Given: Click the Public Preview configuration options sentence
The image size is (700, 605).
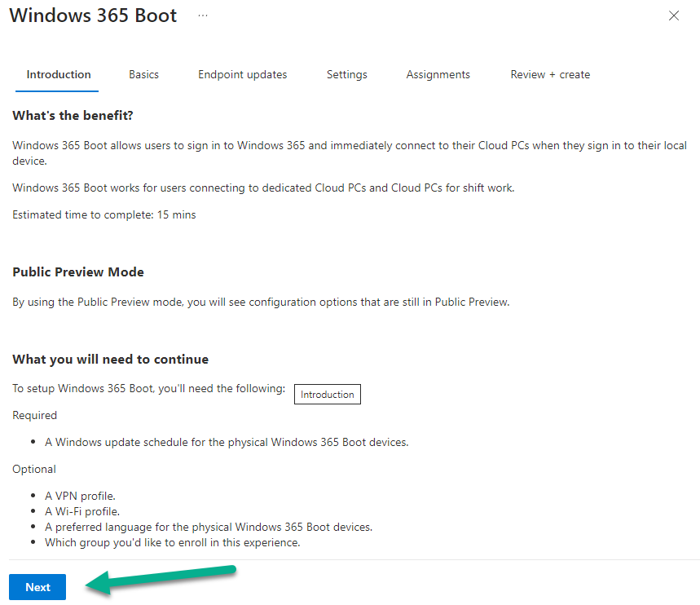Looking at the screenshot, I should (261, 302).
